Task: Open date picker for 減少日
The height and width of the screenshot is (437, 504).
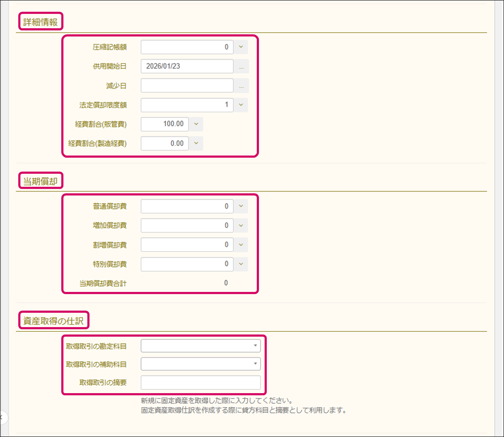Action: pos(241,86)
